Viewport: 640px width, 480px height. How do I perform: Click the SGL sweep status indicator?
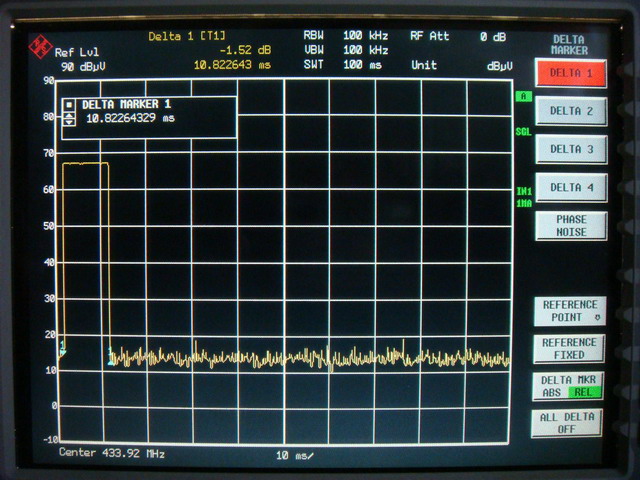pos(523,132)
